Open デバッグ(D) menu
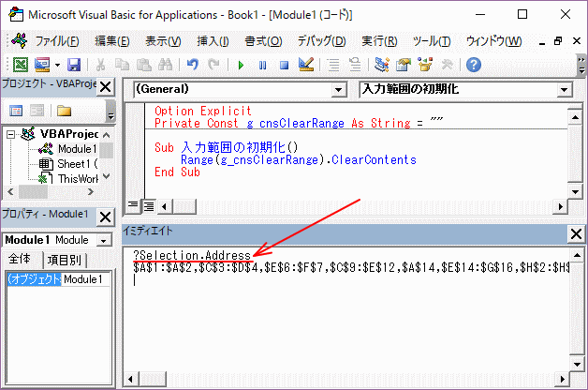588x390 pixels. pyautogui.click(x=321, y=41)
